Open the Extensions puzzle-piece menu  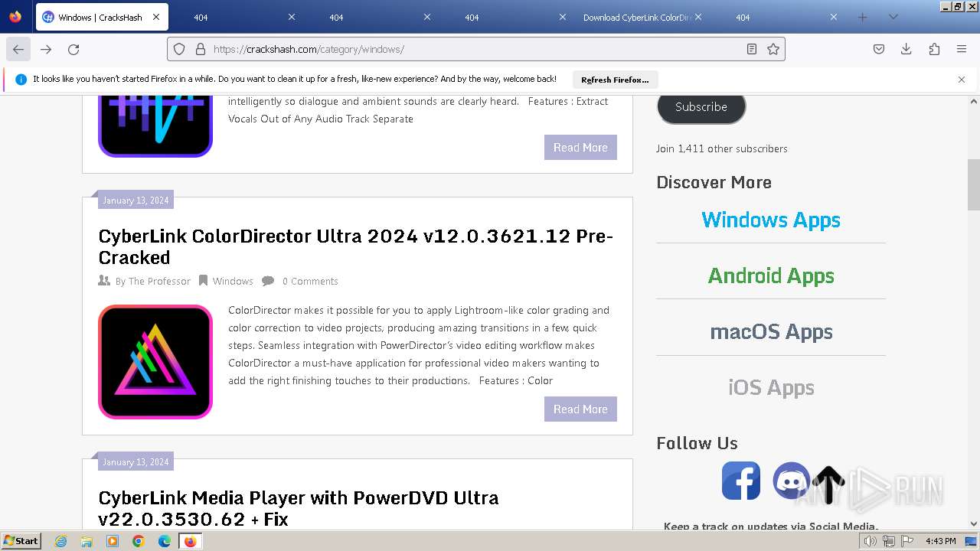point(934,49)
